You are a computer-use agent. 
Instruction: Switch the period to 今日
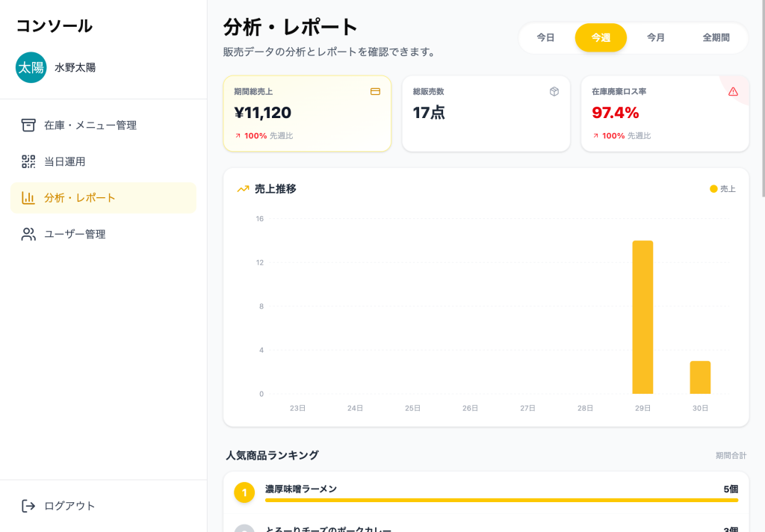click(x=545, y=37)
